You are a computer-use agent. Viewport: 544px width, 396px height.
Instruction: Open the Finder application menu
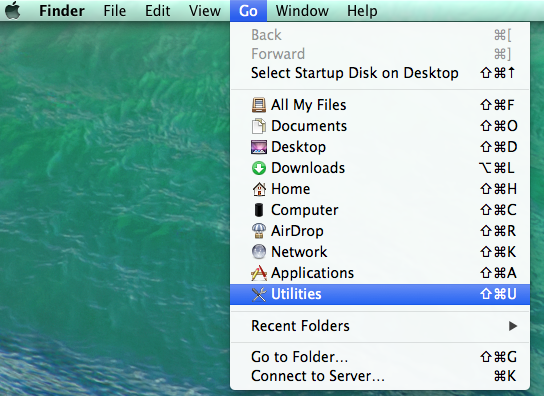(x=62, y=11)
